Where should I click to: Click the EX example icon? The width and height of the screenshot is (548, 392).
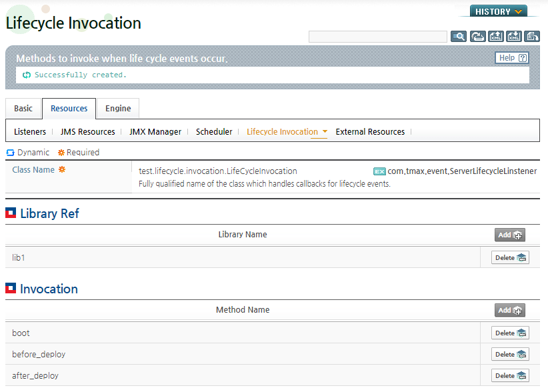pyautogui.click(x=379, y=171)
